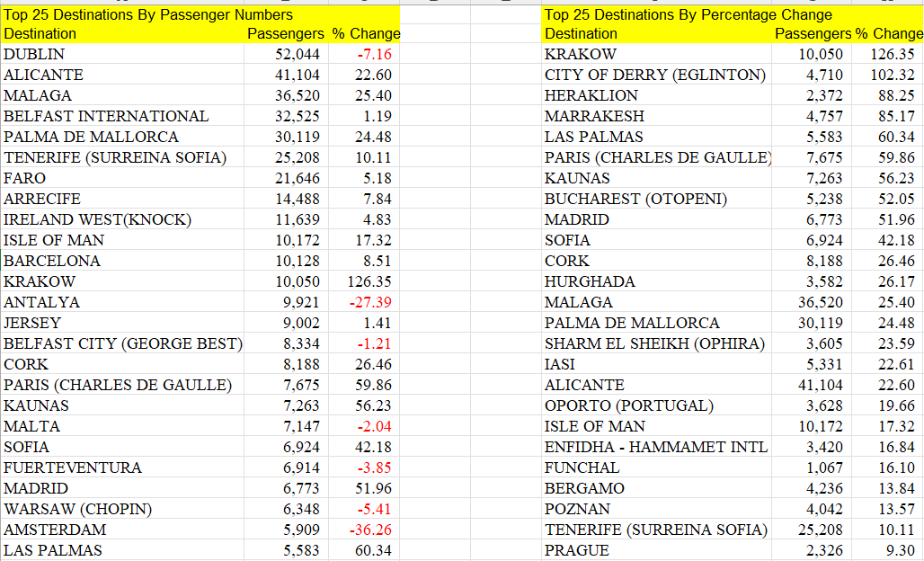Viewport: 924px width, 561px height.
Task: Select Dublin's passenger count 52,044
Action: tap(287, 54)
